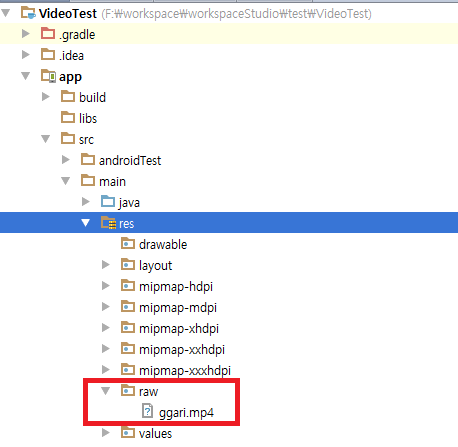Click the app module icon
Image resolution: width=458 pixels, height=447 pixels.
pyautogui.click(x=48, y=76)
